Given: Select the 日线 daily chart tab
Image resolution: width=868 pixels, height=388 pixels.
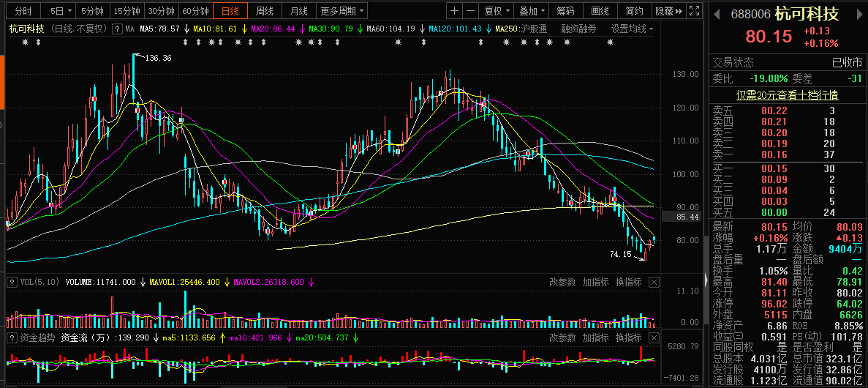Looking at the screenshot, I should point(231,10).
